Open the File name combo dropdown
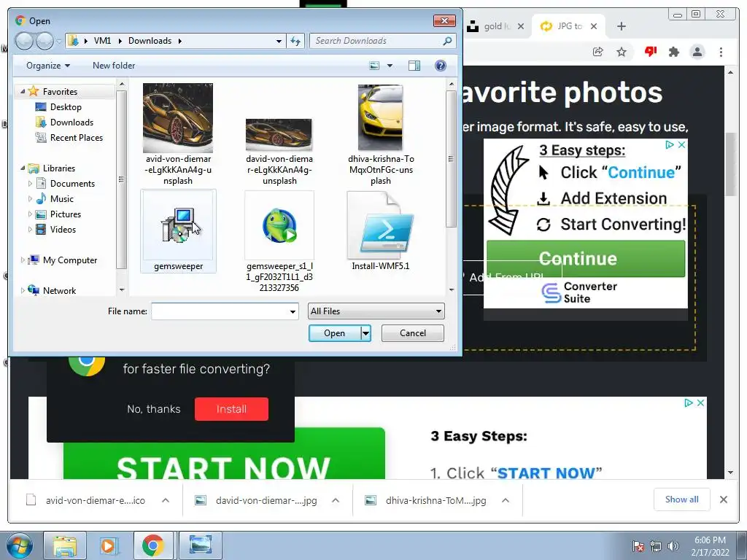 (x=293, y=311)
